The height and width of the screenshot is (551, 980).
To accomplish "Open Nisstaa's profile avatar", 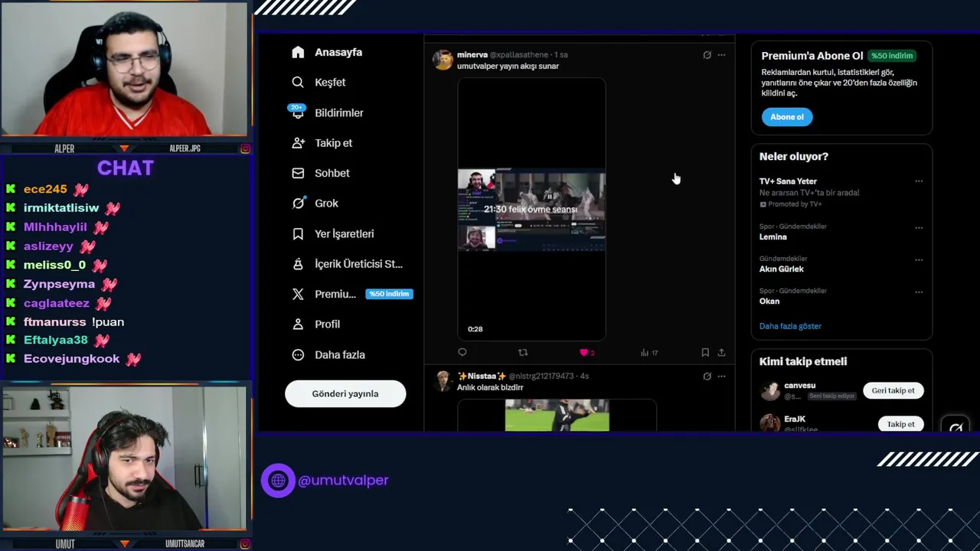I will [x=443, y=381].
